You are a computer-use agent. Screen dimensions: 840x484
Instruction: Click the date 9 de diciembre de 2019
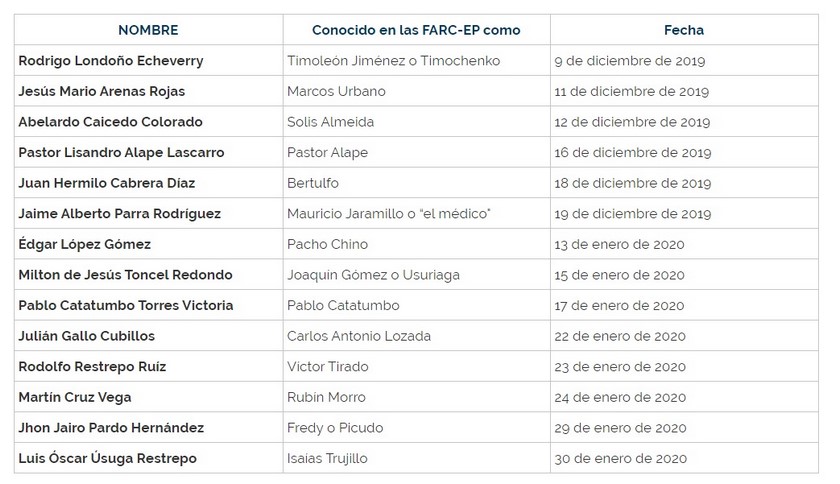630,61
